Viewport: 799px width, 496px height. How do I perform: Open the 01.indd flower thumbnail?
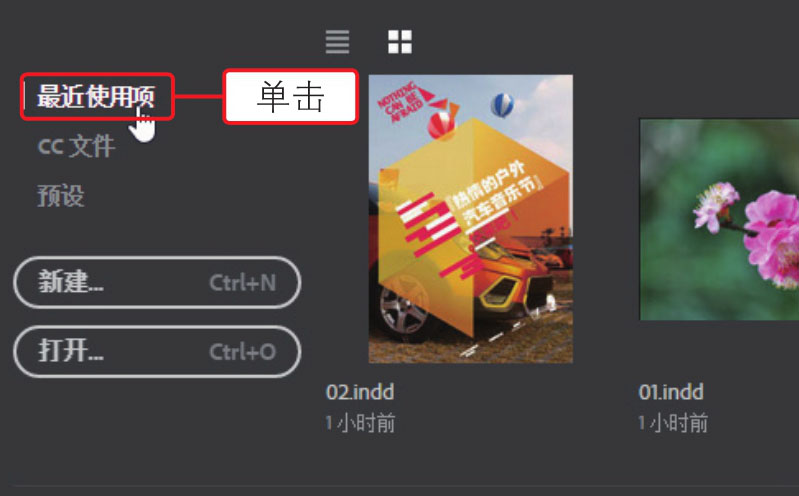tap(719, 220)
